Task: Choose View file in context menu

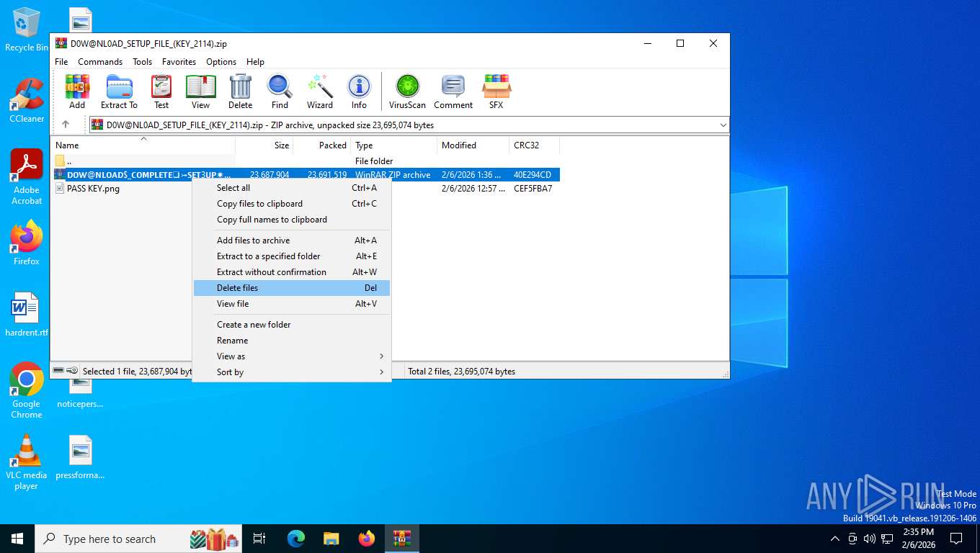Action: point(292,304)
